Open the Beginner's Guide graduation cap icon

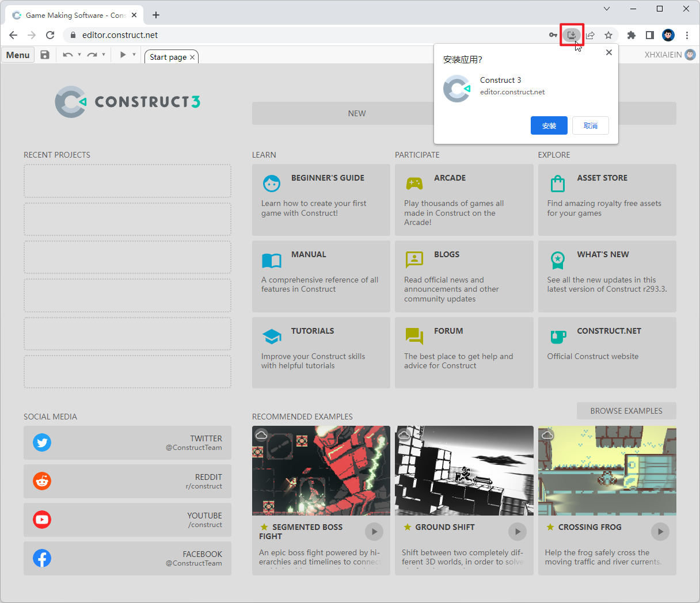272,183
